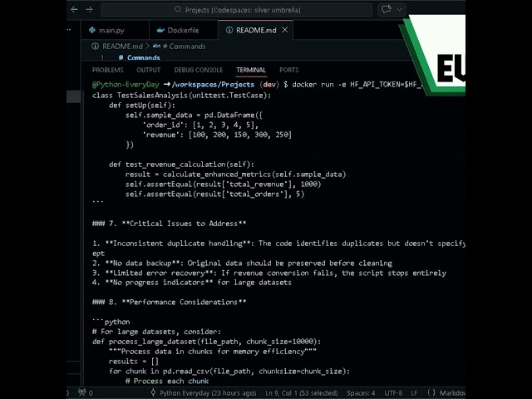Go forward with the right arrow
This screenshot has height=399, width=532.
point(89,9)
